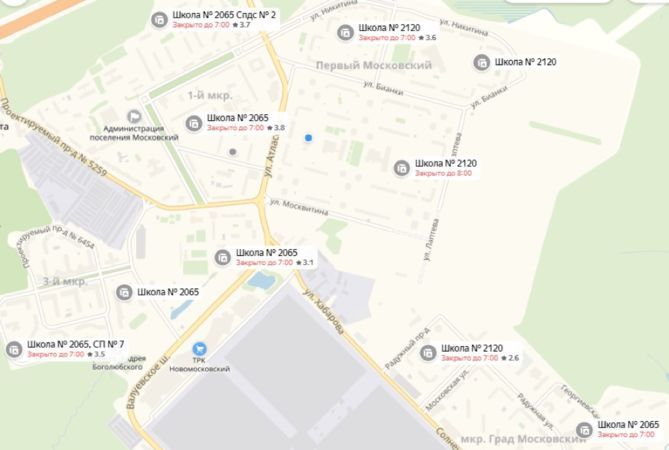Click the Школа № 2065 Спдс № 2 marker icon
Viewport: 669px width, 450px height.
point(160,20)
